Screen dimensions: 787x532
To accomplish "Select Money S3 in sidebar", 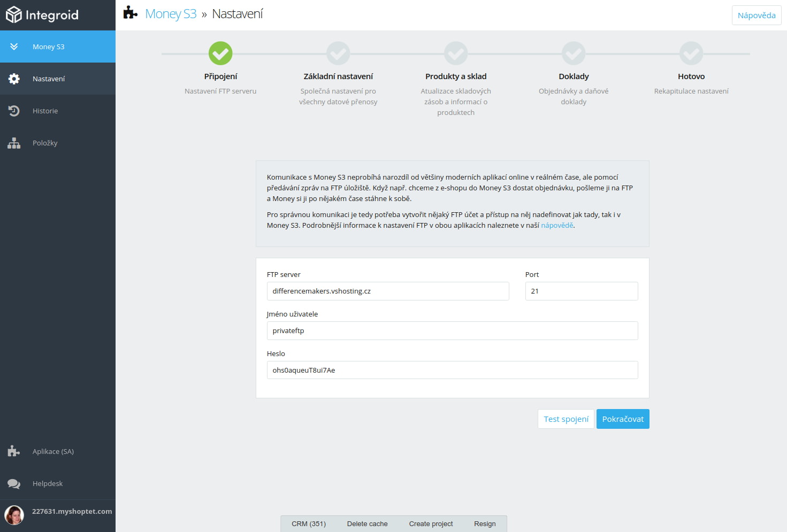I will [x=58, y=47].
